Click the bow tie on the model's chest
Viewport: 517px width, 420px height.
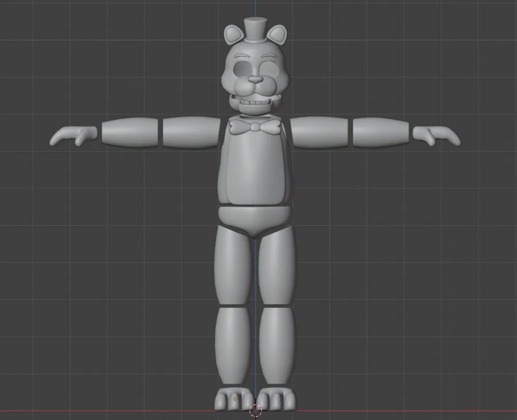point(255,127)
